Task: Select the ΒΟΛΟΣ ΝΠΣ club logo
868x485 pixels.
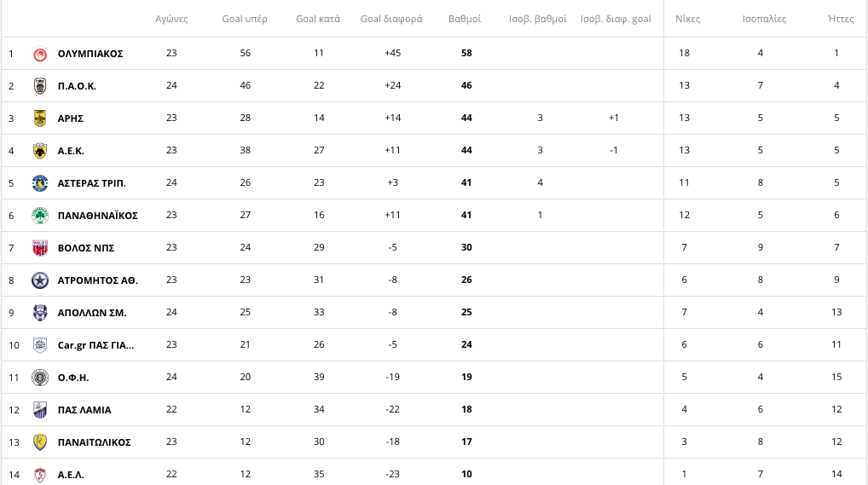Action: (40, 248)
